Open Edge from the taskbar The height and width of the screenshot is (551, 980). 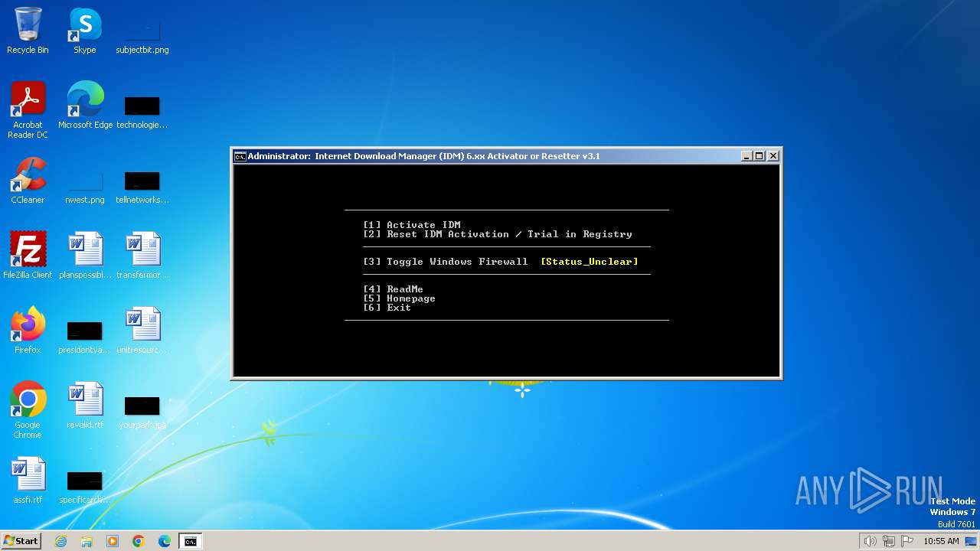pos(165,541)
